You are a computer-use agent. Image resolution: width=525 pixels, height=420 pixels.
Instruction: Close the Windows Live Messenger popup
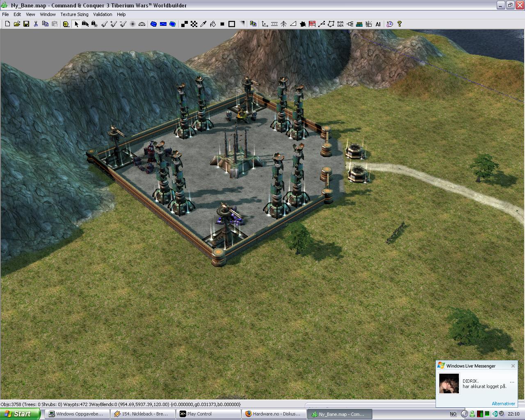513,366
